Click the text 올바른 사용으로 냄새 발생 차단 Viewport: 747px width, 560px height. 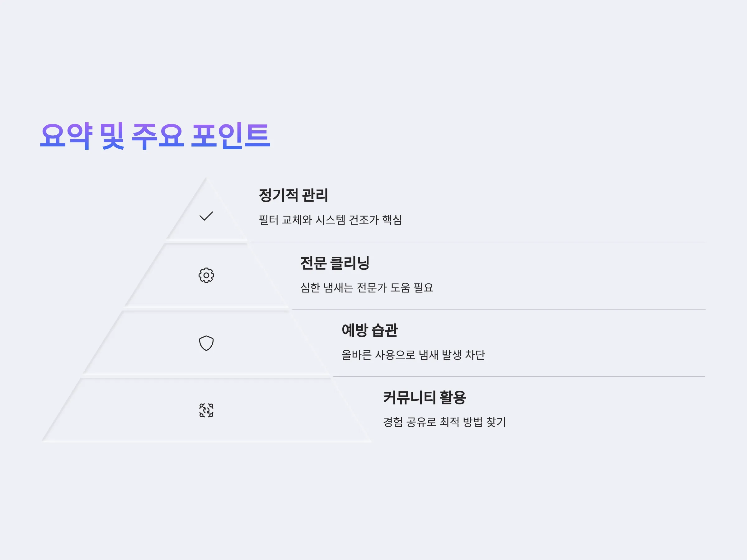point(413,355)
